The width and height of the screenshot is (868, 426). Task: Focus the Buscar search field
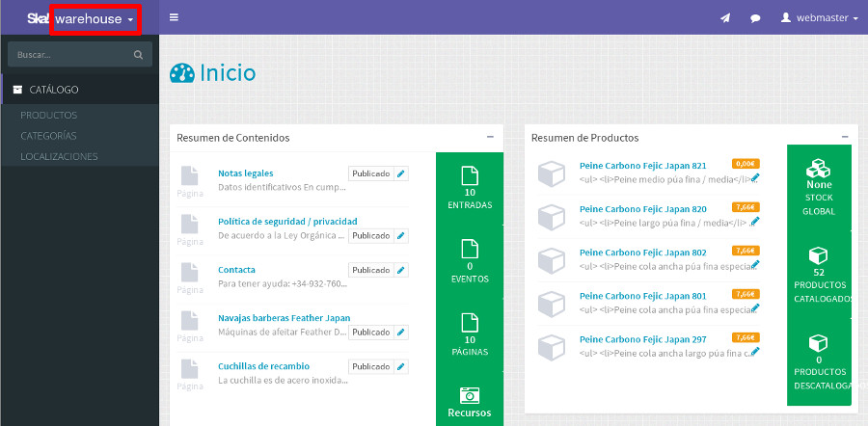(x=80, y=55)
